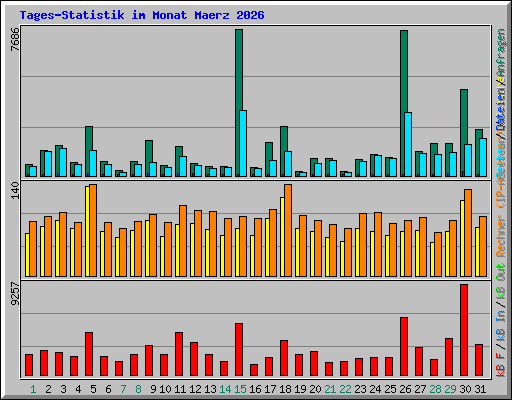Click day label 13 on the x-axis
The height and width of the screenshot is (400, 512).
[210, 389]
